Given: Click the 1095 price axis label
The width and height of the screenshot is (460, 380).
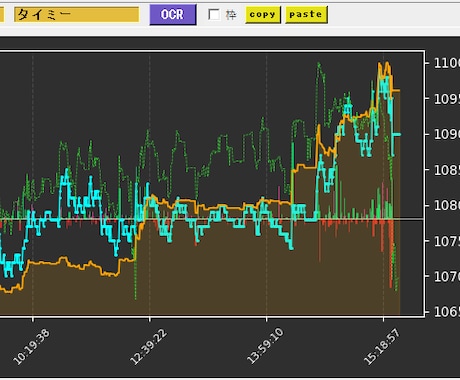Looking at the screenshot, I should coord(447,99).
